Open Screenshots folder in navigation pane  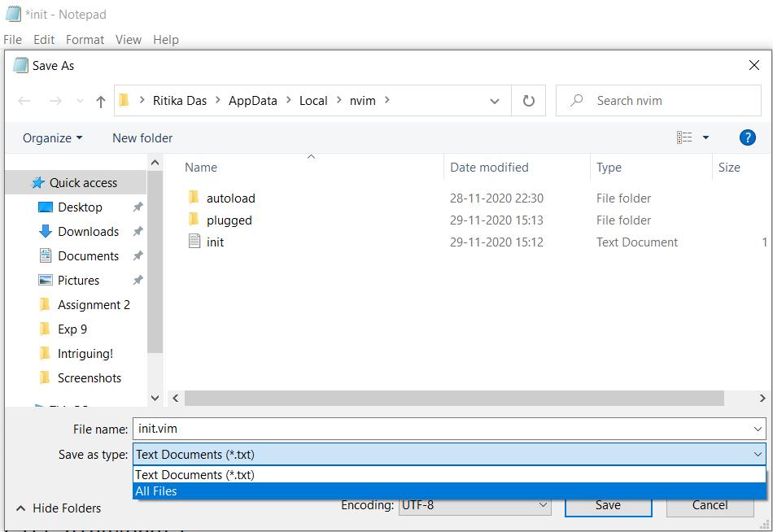point(90,377)
